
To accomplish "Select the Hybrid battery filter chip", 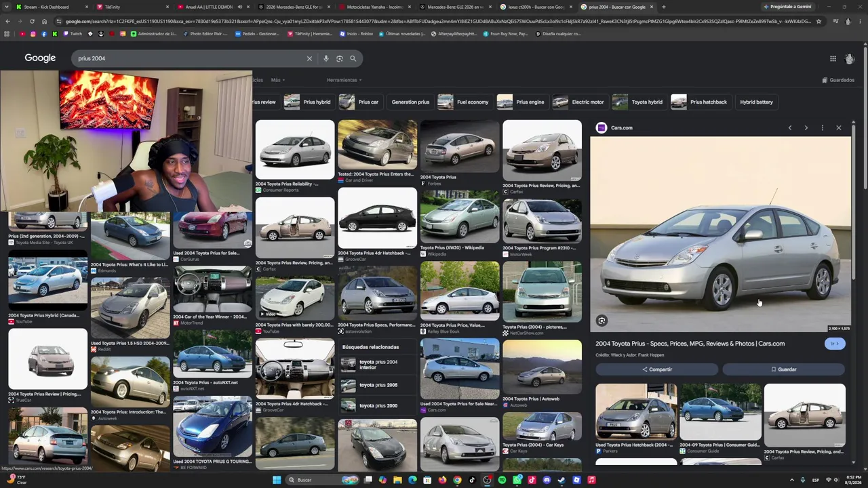I will 756,102.
